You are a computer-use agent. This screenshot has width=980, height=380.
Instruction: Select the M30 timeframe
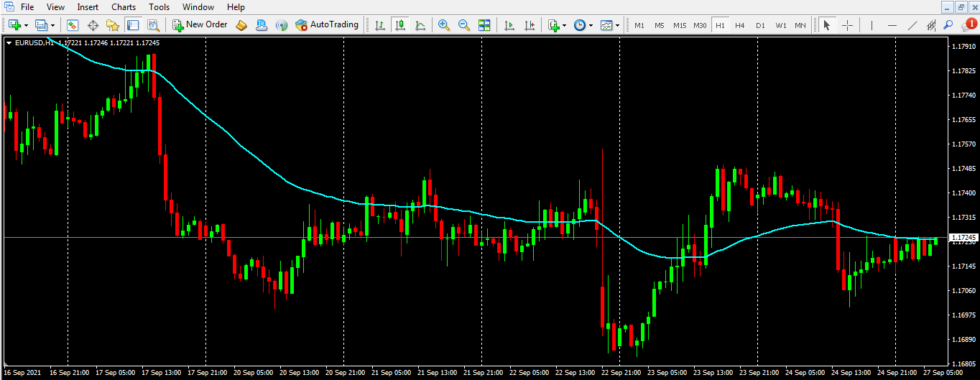pos(700,25)
